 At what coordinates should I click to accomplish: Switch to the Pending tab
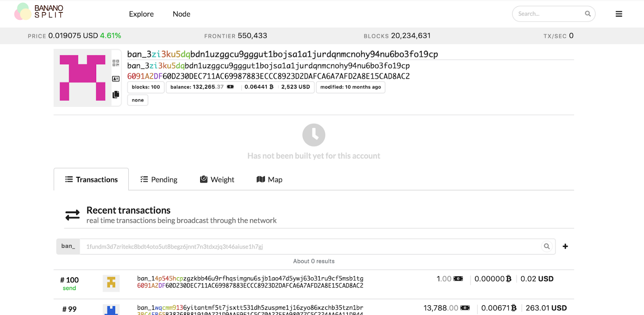159,180
